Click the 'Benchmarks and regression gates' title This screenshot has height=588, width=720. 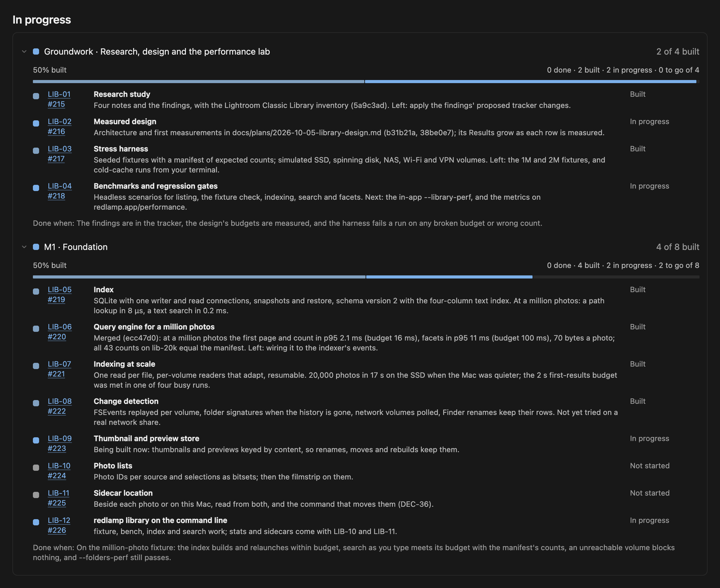tap(155, 186)
